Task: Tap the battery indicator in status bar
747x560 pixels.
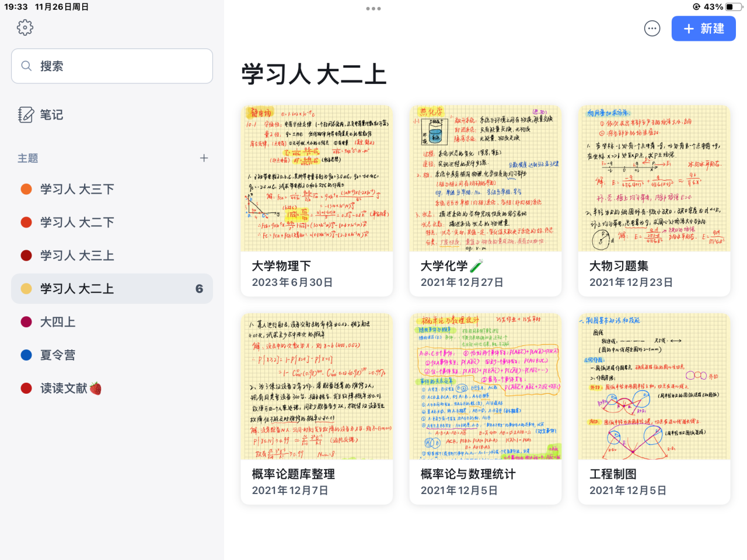Action: pyautogui.click(x=733, y=7)
